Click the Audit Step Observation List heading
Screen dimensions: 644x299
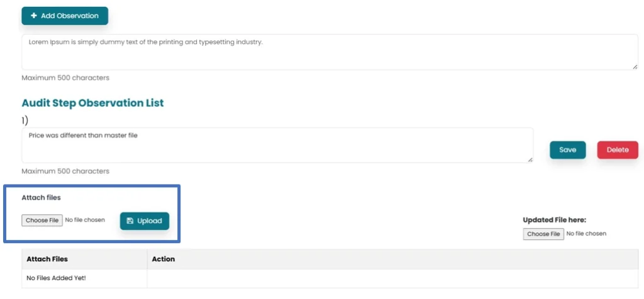[92, 103]
